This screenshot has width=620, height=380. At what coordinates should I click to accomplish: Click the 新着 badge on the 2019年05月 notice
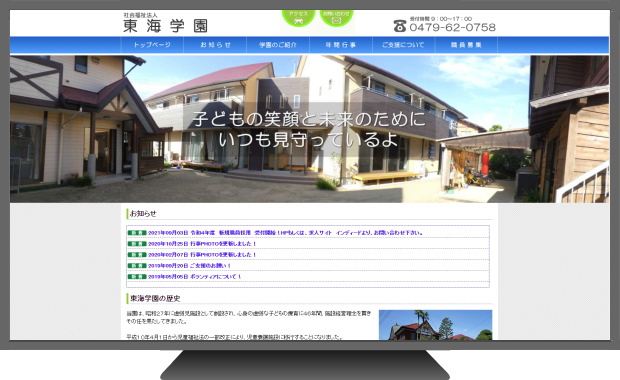click(x=137, y=277)
